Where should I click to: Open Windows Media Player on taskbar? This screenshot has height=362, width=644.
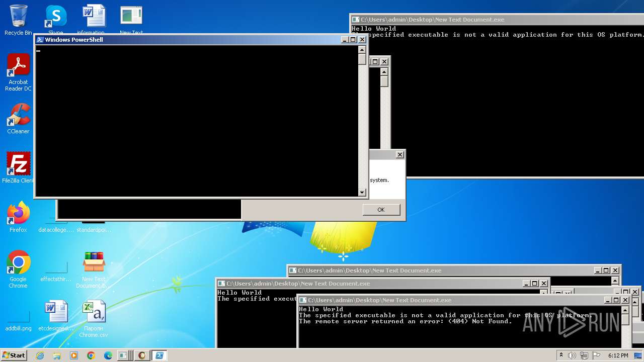pos(74,355)
